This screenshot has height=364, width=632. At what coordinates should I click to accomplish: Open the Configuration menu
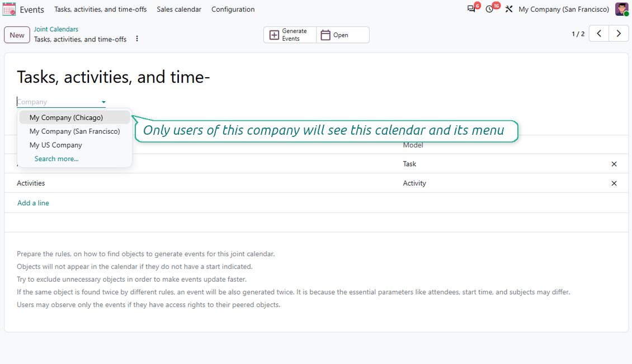(233, 9)
